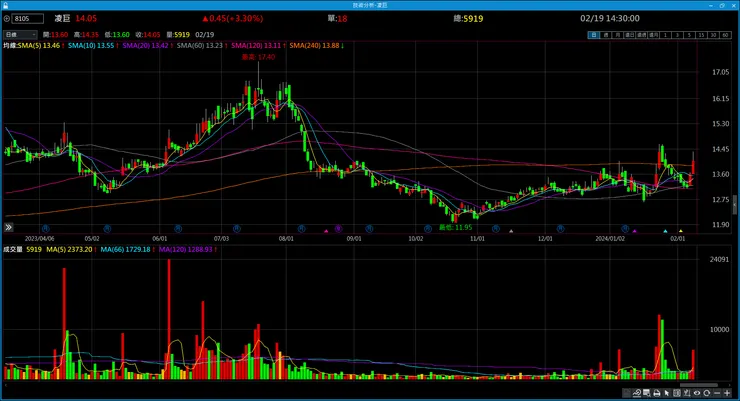Click the axis settings icon in bottom toolbar

[x=687, y=393]
